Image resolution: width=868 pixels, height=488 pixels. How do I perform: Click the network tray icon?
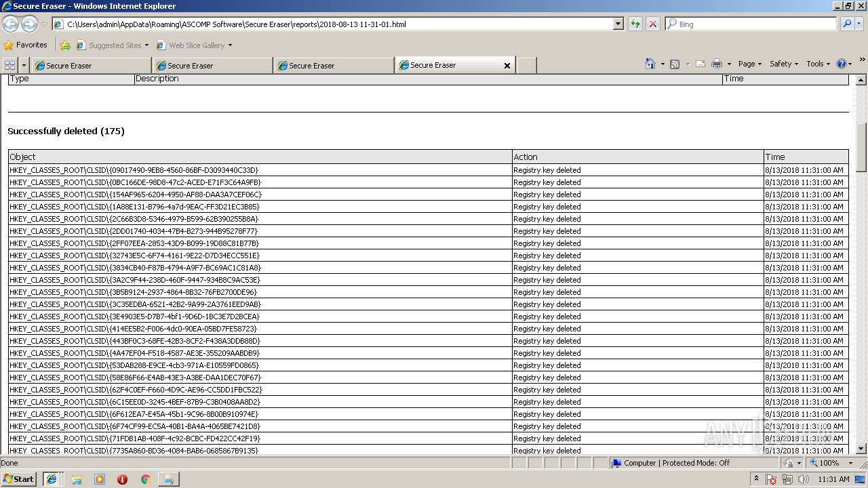tap(787, 479)
